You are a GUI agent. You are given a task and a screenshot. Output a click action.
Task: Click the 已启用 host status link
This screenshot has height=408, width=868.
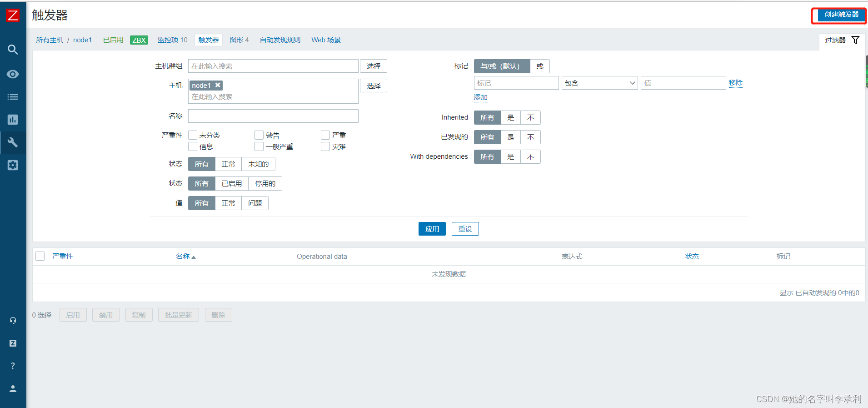click(113, 40)
